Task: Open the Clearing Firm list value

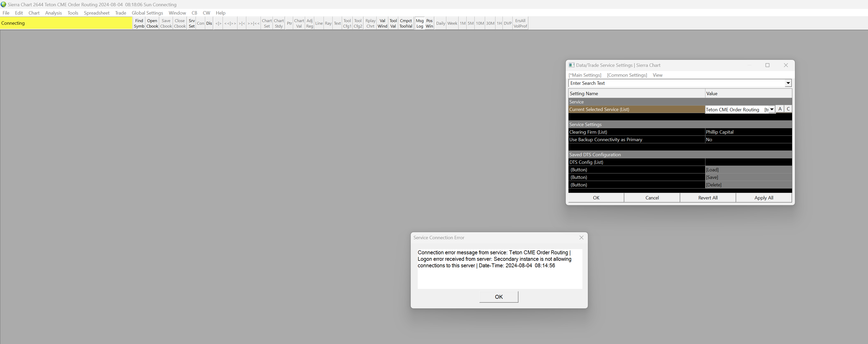Action: [748, 132]
